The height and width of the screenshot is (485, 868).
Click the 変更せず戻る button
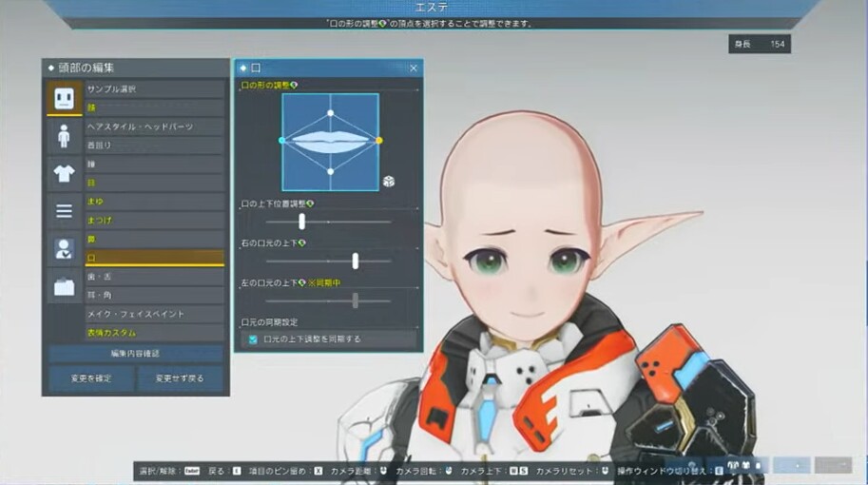(180, 378)
